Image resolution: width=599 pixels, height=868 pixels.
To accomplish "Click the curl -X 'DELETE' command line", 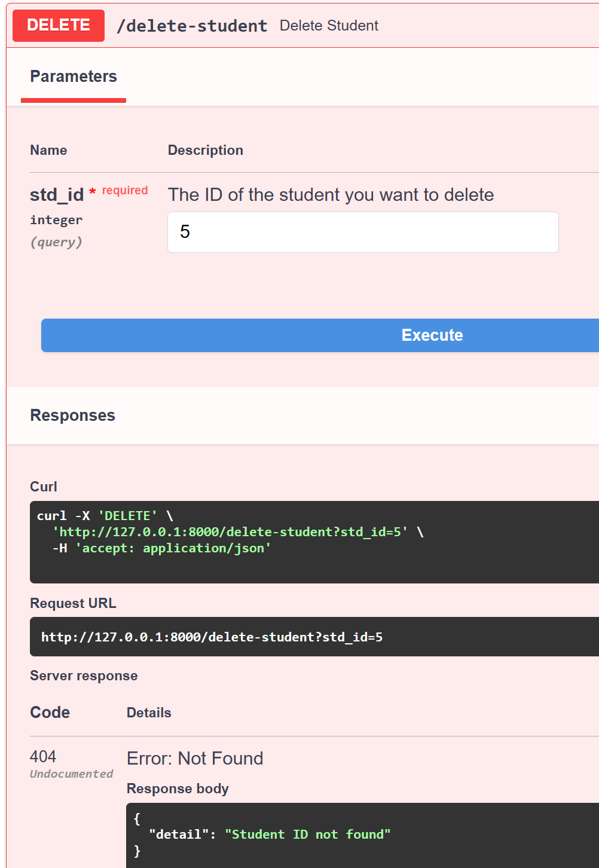I will (x=105, y=516).
